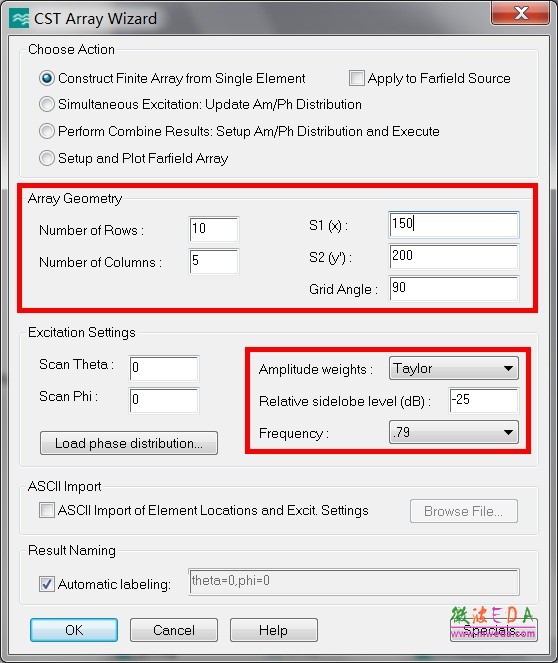
Task: Click Load phase distribution button
Action: 129,443
